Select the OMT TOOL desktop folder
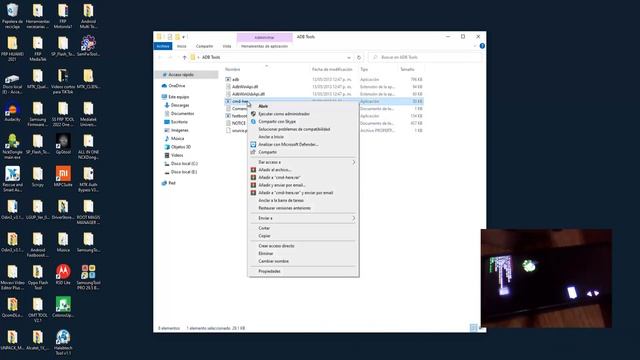640x360 pixels. coord(38,309)
